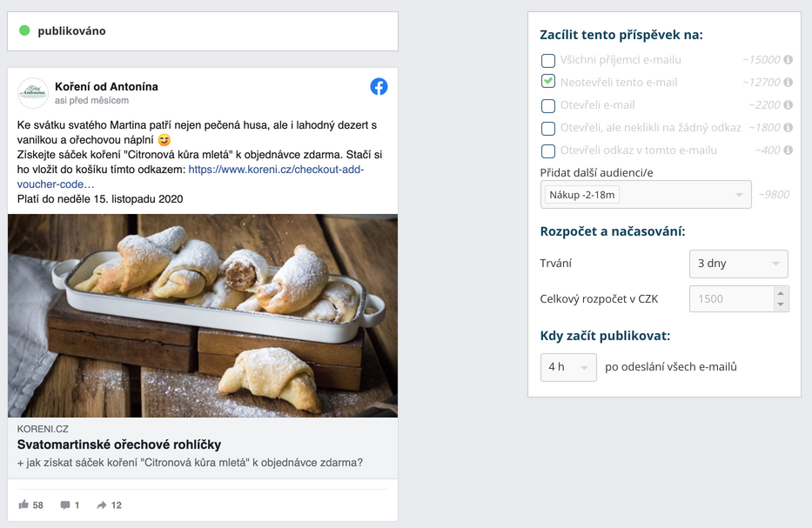Open the '4 h' start delay dropdown
812x528 pixels.
(x=568, y=367)
